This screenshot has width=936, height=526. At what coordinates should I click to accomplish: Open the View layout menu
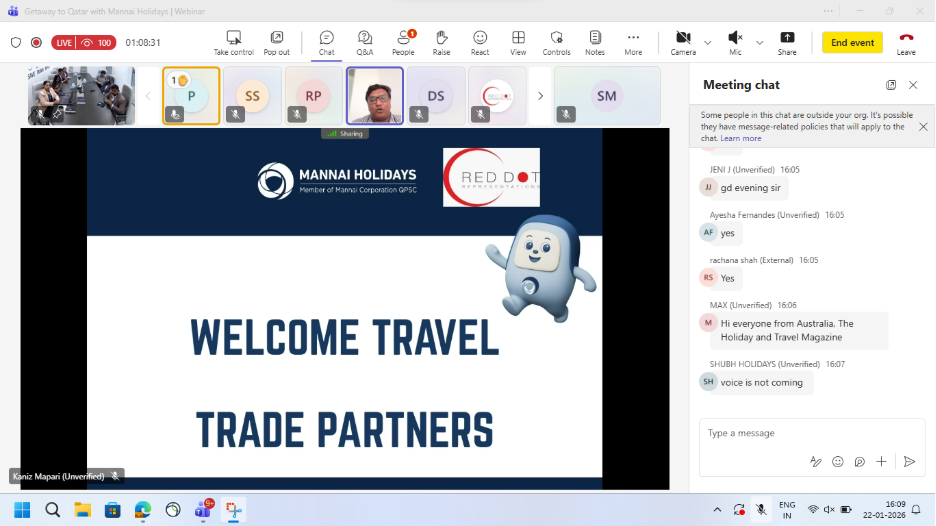tap(518, 42)
